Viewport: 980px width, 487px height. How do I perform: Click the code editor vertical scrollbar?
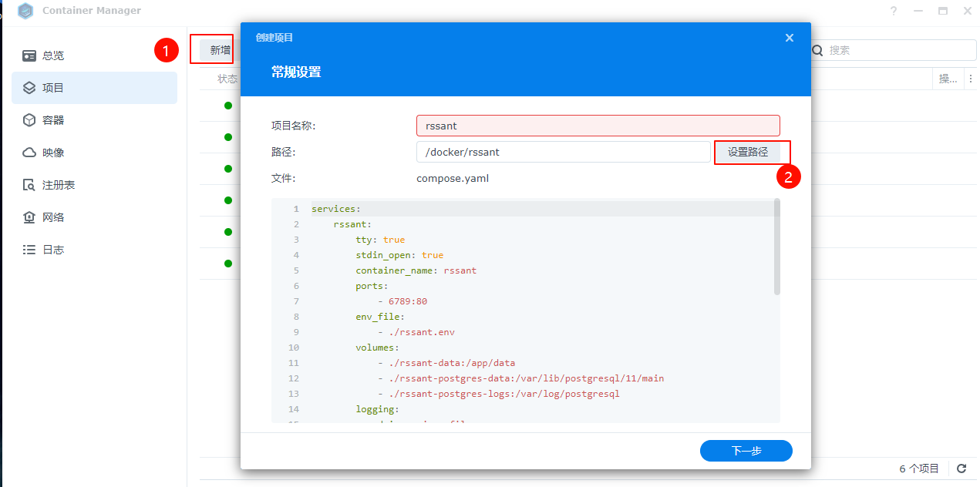(x=776, y=247)
